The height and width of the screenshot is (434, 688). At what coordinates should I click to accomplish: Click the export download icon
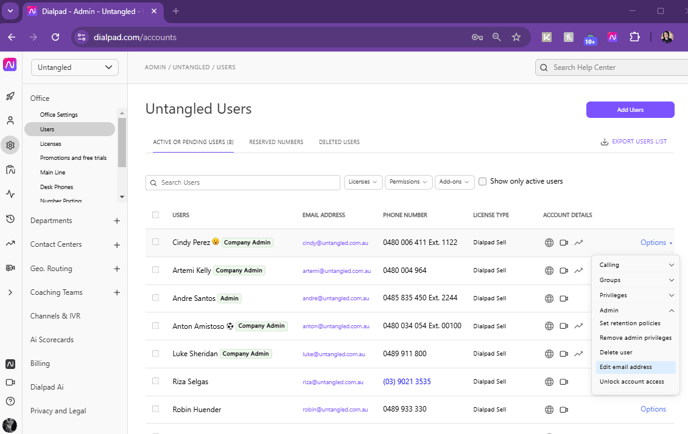tap(604, 142)
